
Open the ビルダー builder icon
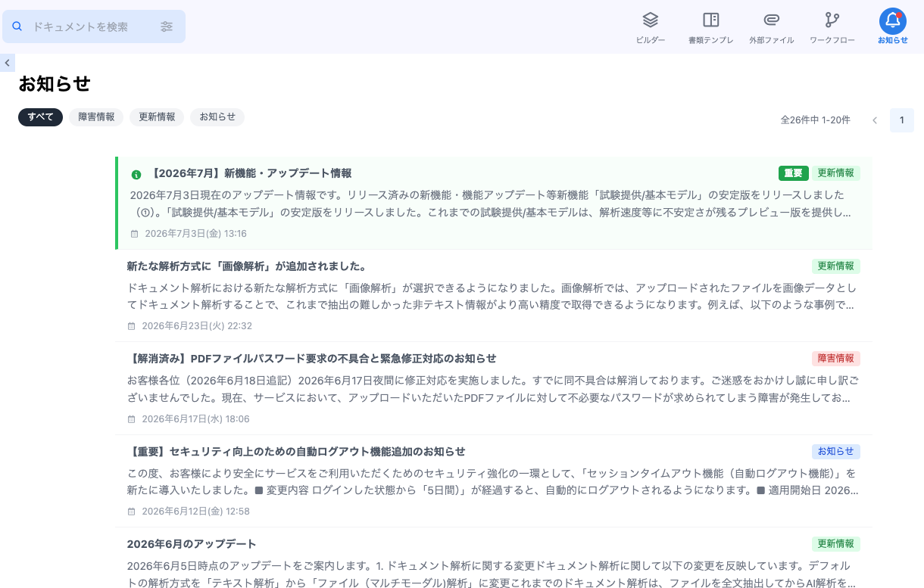point(651,20)
